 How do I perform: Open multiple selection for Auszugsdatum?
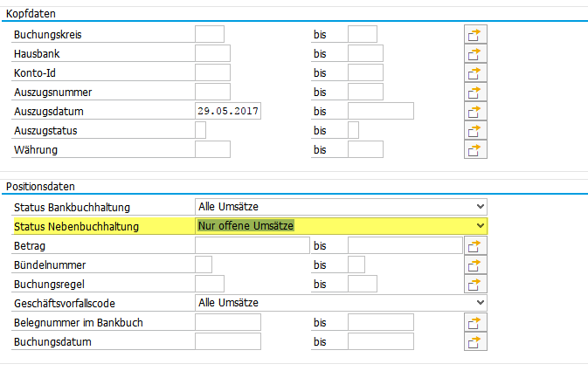(x=474, y=112)
